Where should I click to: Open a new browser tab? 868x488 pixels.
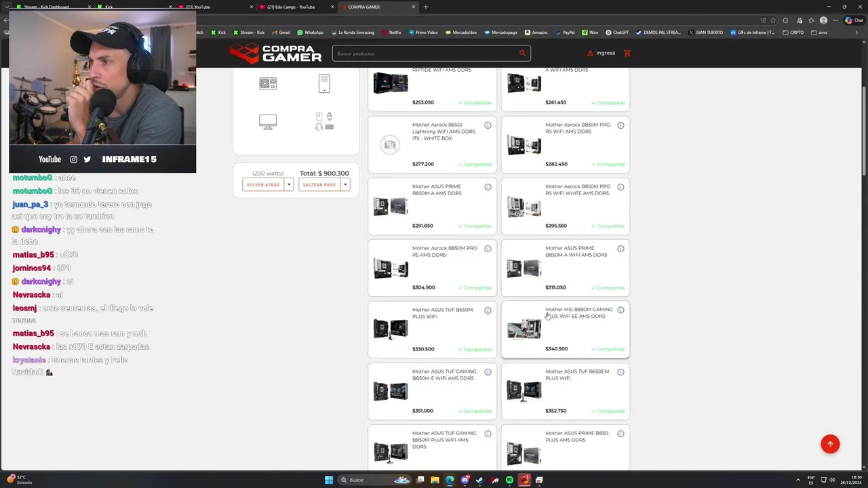point(426,7)
